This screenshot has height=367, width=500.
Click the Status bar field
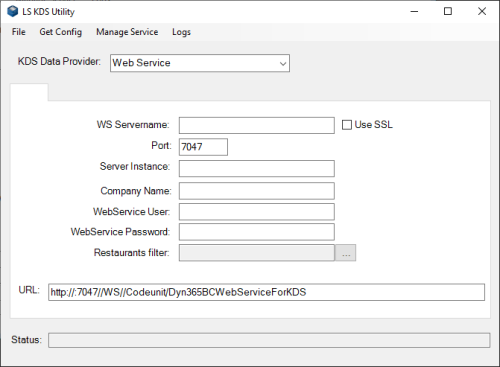point(269,340)
